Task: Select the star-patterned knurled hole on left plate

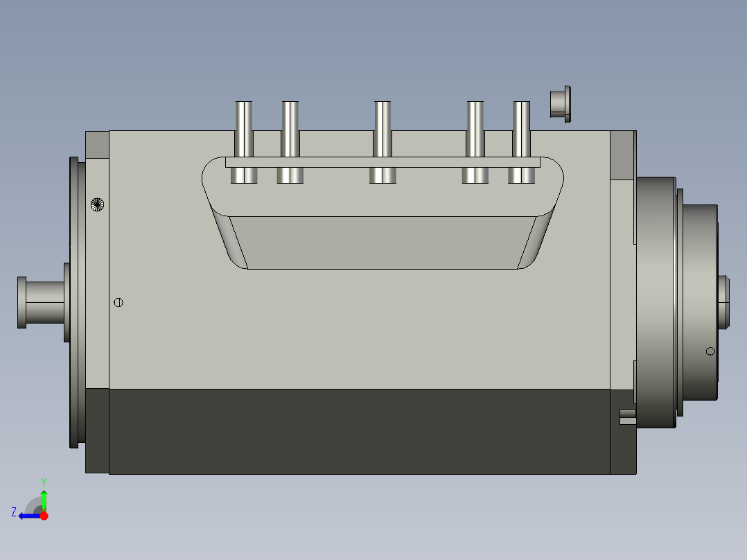Action: pyautogui.click(x=97, y=204)
